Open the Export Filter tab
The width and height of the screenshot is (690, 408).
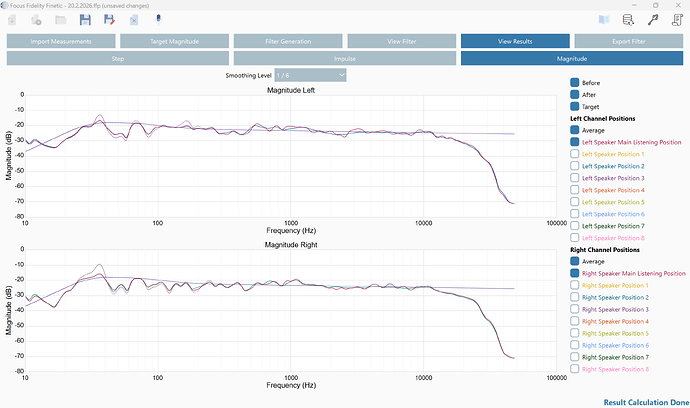(629, 41)
